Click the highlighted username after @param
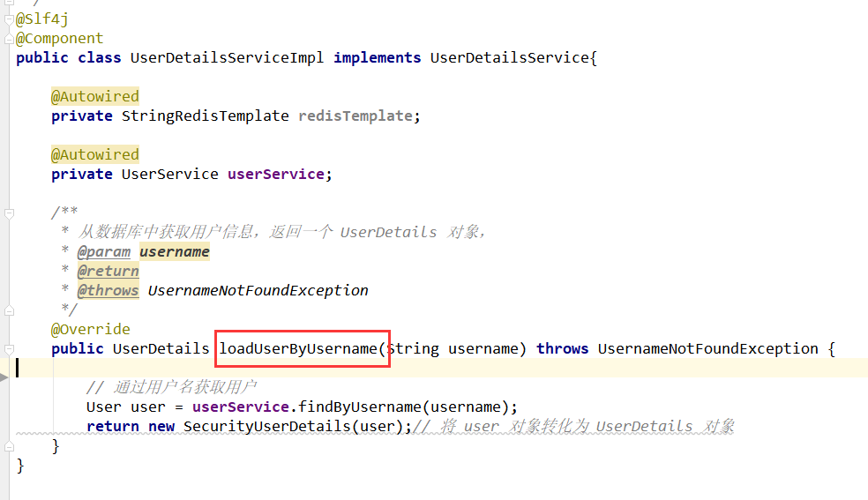Screen dimensions: 868x500 tap(175, 251)
